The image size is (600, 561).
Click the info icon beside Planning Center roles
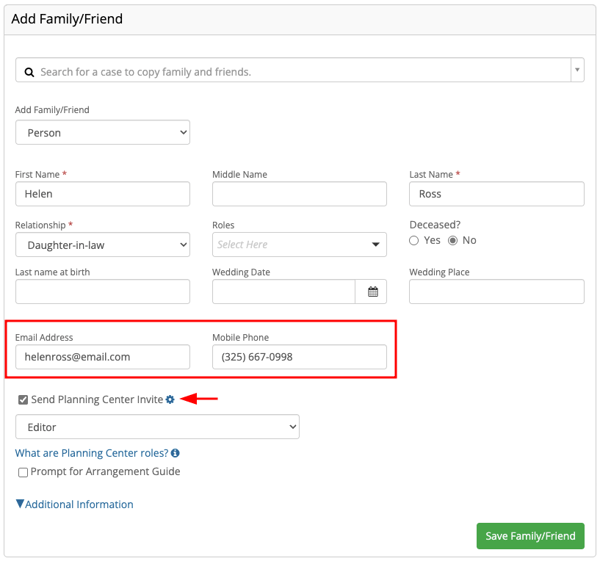click(x=176, y=453)
